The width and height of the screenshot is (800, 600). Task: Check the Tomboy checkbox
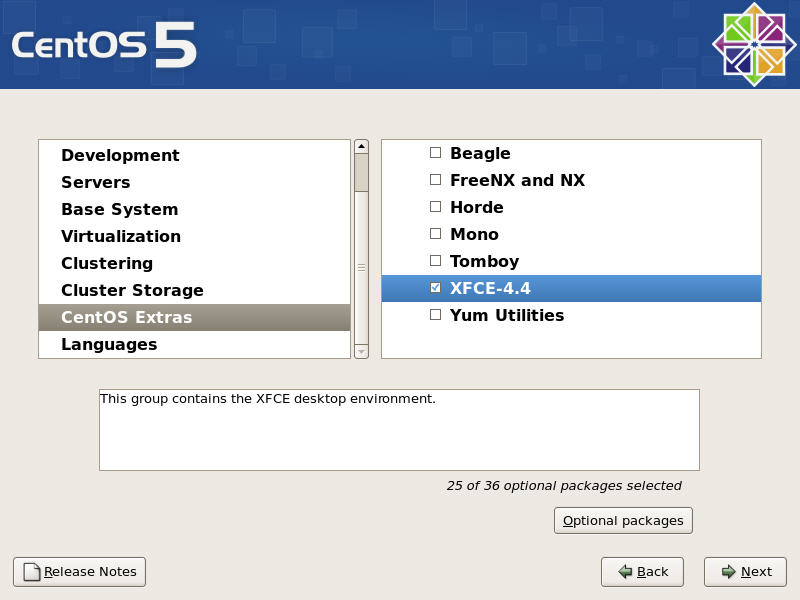[435, 261]
